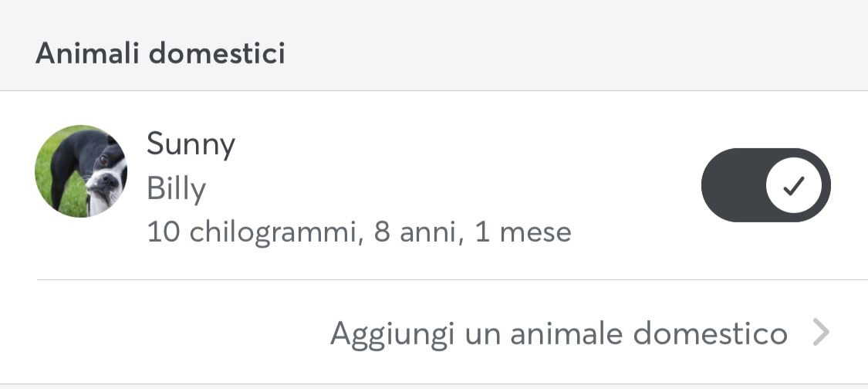
Task: Expand the Aggiungi un animale domestico row
Action: (x=434, y=332)
